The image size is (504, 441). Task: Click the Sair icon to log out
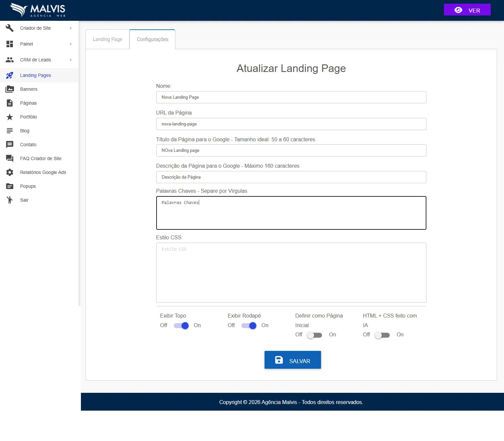click(10, 200)
